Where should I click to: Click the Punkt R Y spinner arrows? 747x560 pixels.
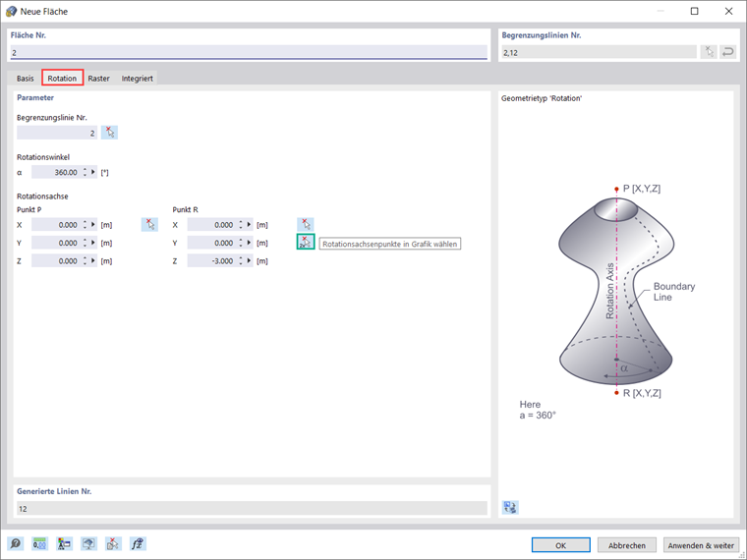click(x=241, y=243)
